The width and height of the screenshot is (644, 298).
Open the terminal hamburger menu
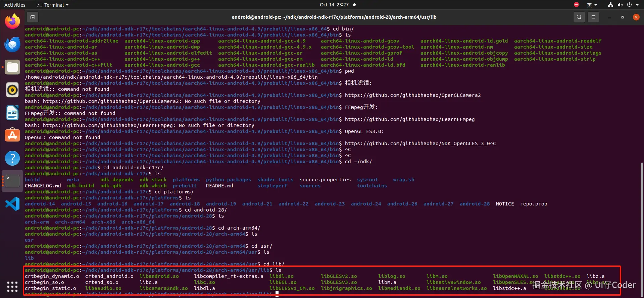pyautogui.click(x=593, y=17)
